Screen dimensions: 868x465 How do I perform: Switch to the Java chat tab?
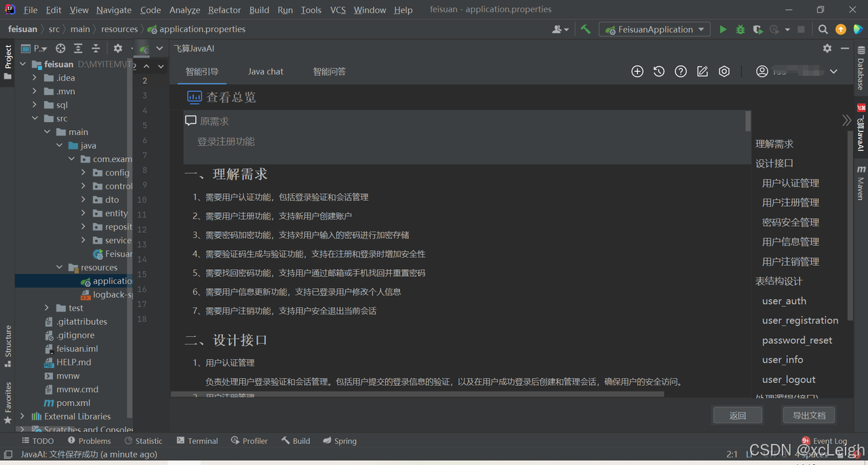[265, 71]
